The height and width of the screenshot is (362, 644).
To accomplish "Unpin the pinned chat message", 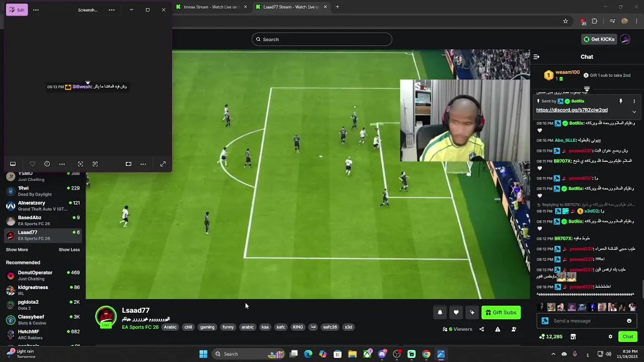I will click(621, 101).
